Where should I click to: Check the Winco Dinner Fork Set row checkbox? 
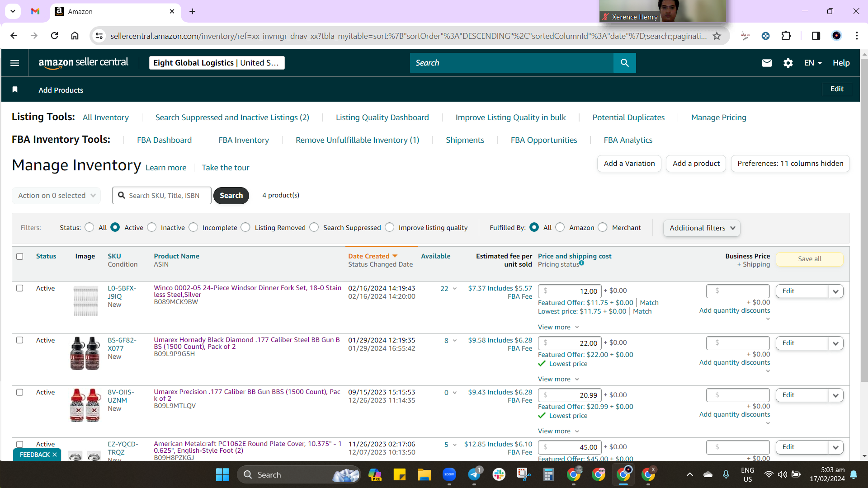20,288
